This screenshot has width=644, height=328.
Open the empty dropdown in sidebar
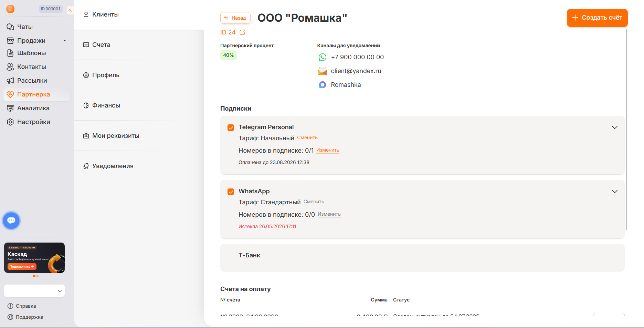tap(34, 291)
